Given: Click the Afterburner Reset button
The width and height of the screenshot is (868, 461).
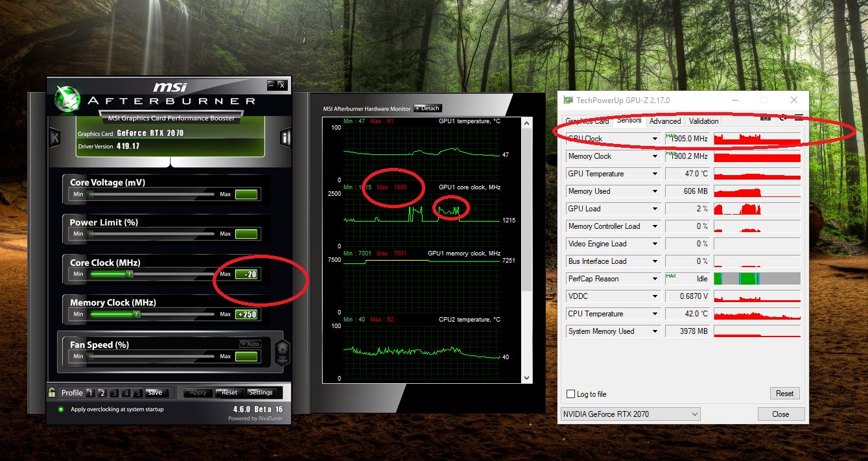Looking at the screenshot, I should pyautogui.click(x=229, y=393).
